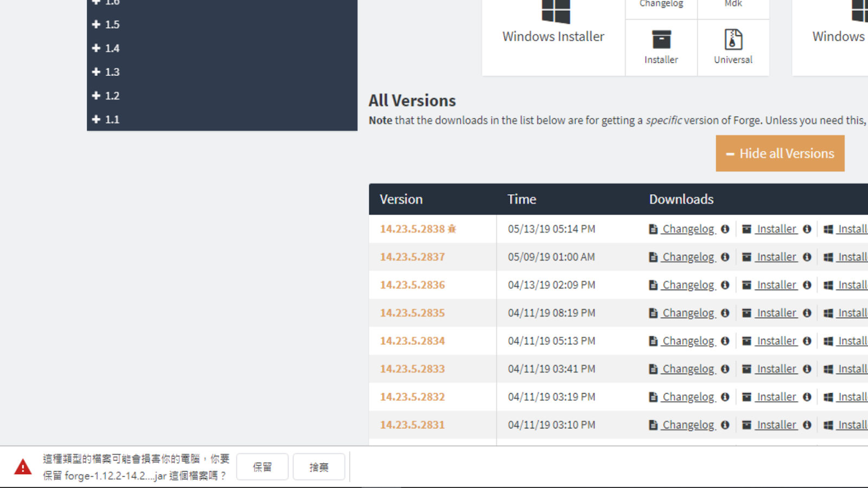868x488 pixels.
Task: Expand the 1.4 version list
Action: 106,48
